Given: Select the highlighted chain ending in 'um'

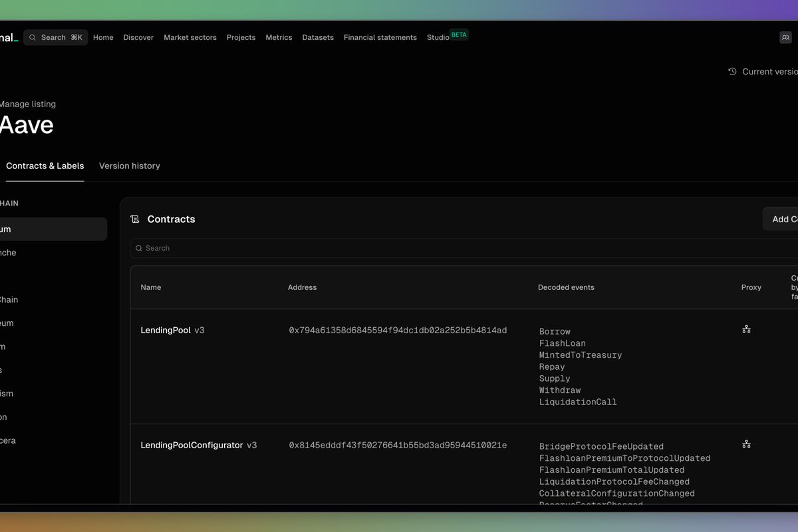Looking at the screenshot, I should tap(53, 229).
